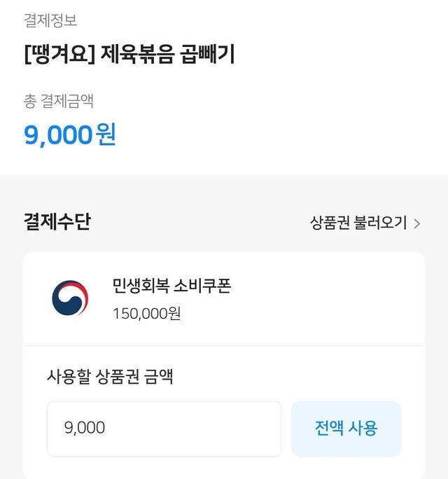Focus the 사용할 상품권 금액 input field

tap(164, 429)
